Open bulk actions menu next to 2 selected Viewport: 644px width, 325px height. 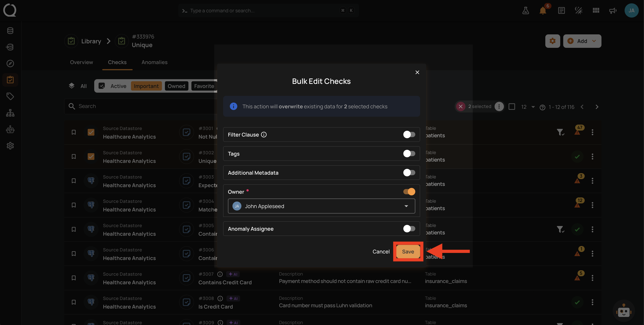pyautogui.click(x=499, y=107)
